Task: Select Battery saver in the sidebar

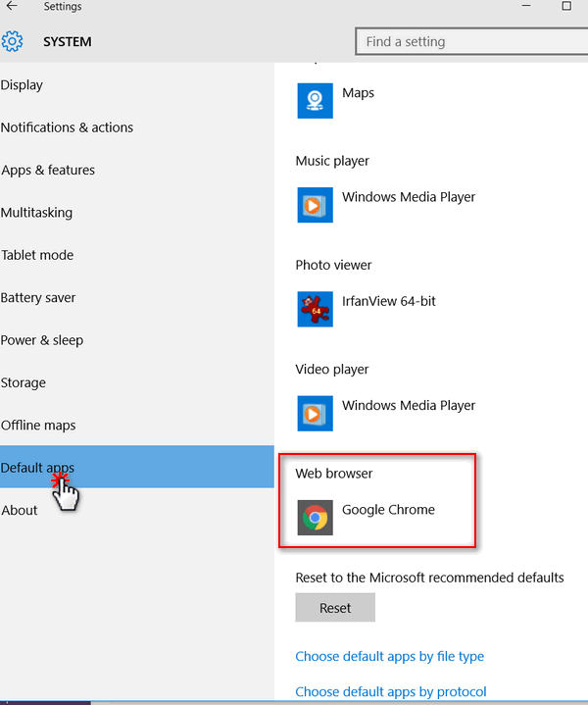Action: click(38, 298)
